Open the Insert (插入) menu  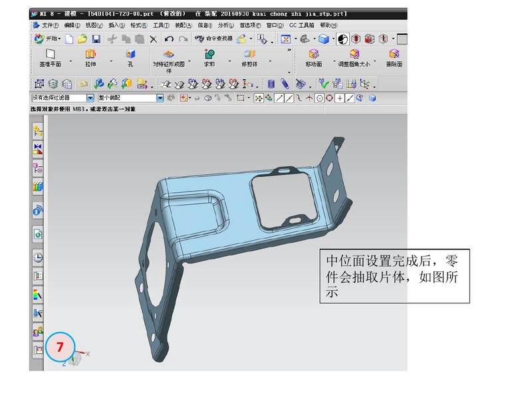click(116, 25)
